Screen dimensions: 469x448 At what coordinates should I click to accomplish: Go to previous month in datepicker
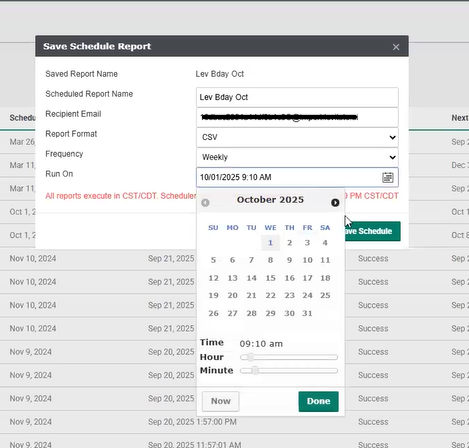pyautogui.click(x=205, y=202)
